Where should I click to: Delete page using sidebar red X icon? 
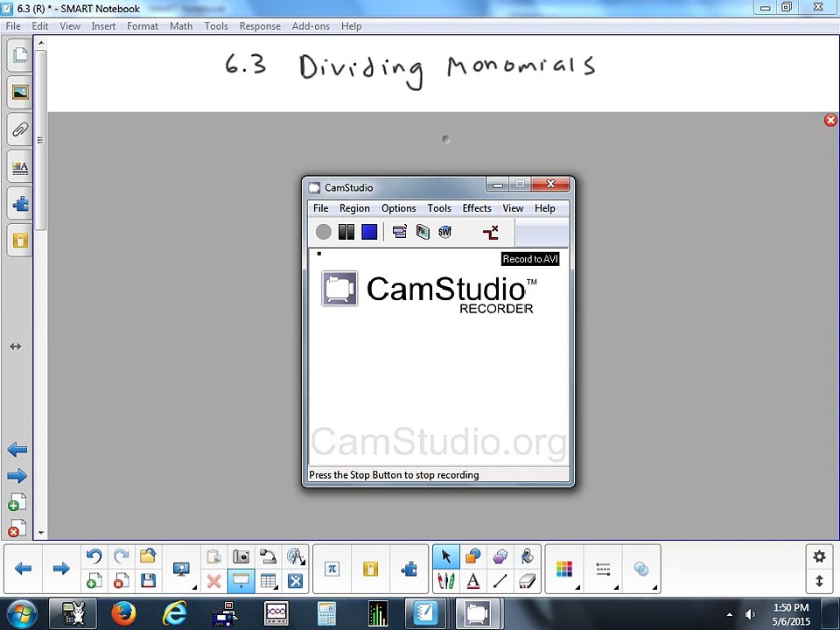click(x=17, y=528)
